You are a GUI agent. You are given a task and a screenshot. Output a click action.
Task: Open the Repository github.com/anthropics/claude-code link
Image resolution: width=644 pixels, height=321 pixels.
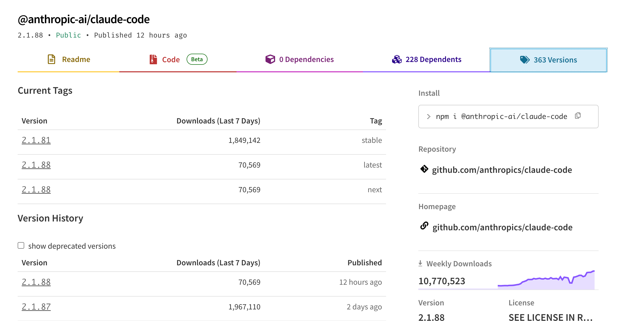coord(502,170)
